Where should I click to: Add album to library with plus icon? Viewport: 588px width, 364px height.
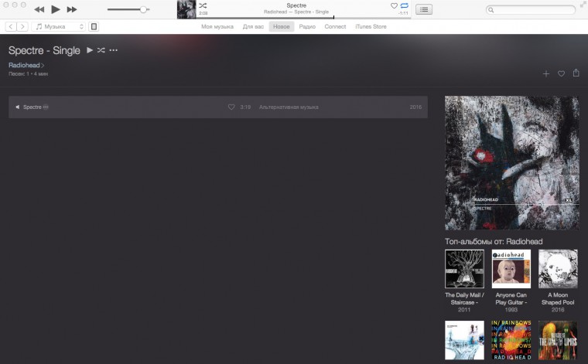546,73
